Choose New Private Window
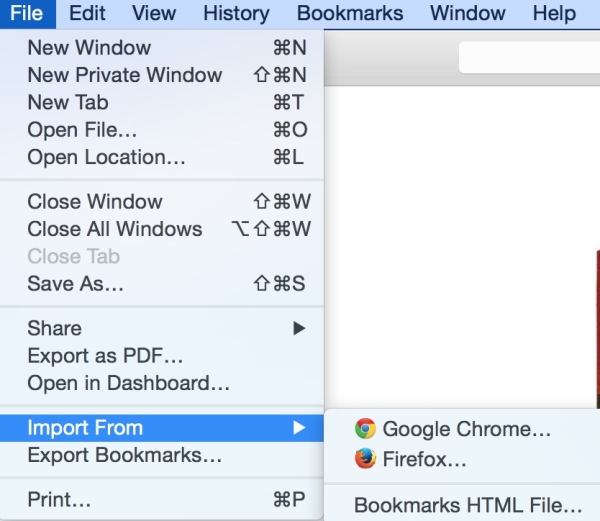This screenshot has width=600, height=521. (x=125, y=75)
